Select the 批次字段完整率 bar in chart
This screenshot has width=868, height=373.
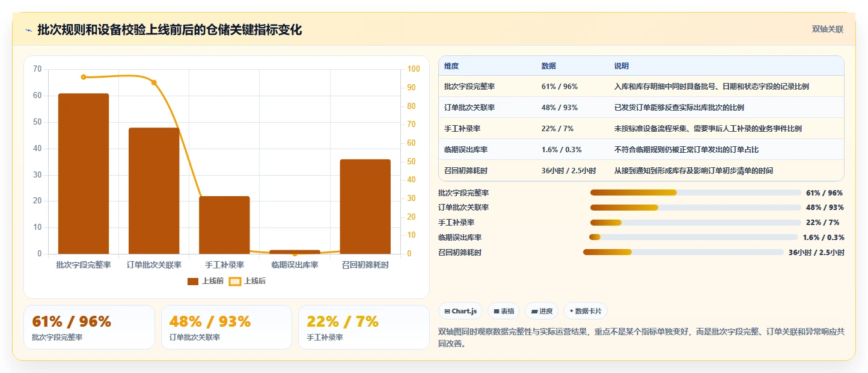(84, 174)
